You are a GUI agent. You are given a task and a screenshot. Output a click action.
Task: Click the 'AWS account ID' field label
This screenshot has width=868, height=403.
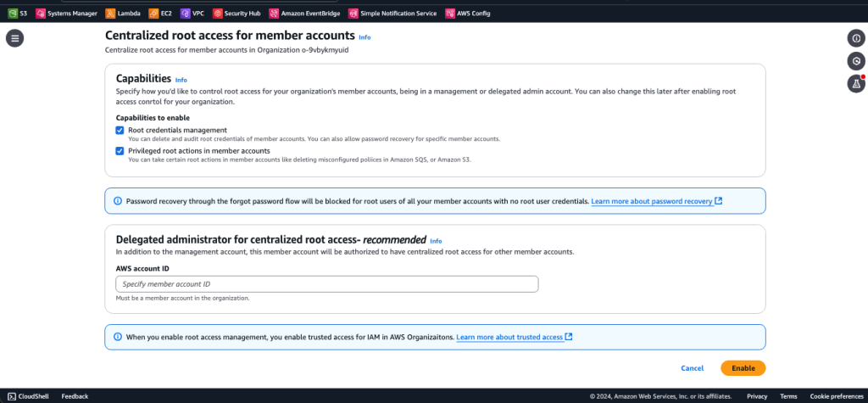(142, 268)
